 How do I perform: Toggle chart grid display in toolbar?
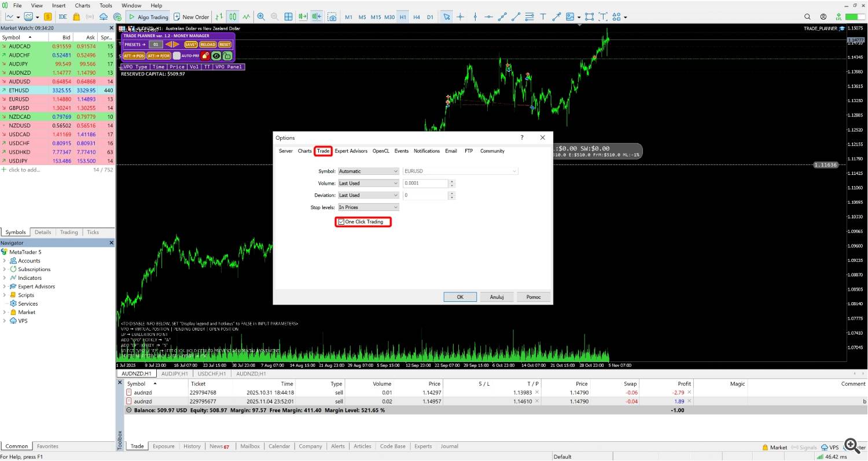[x=288, y=17]
